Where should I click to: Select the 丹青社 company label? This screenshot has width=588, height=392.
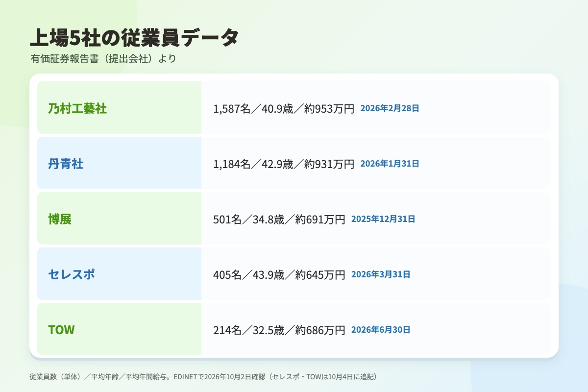[66, 164]
